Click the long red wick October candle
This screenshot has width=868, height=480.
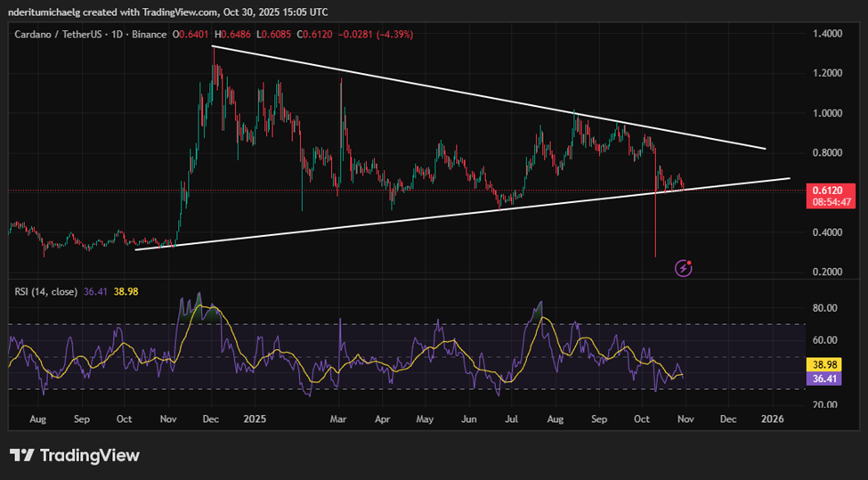click(x=655, y=223)
